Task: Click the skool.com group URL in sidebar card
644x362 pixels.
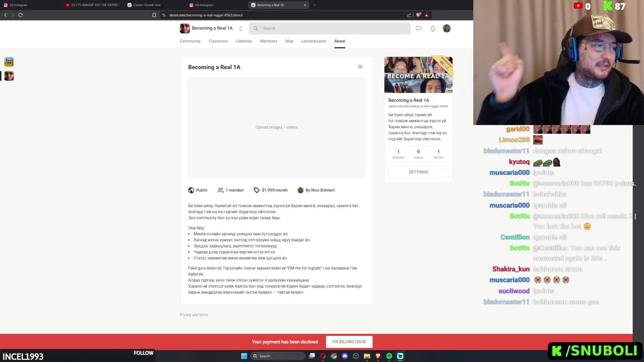Action: pos(418,106)
